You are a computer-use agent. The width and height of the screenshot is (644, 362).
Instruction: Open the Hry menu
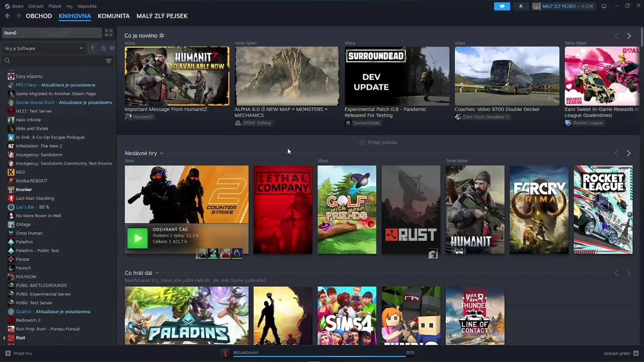69,6
